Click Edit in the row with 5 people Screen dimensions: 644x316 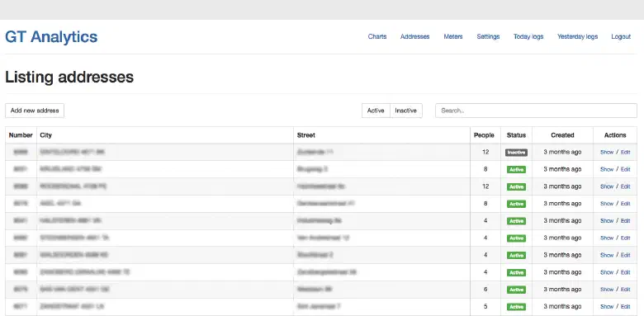point(625,307)
